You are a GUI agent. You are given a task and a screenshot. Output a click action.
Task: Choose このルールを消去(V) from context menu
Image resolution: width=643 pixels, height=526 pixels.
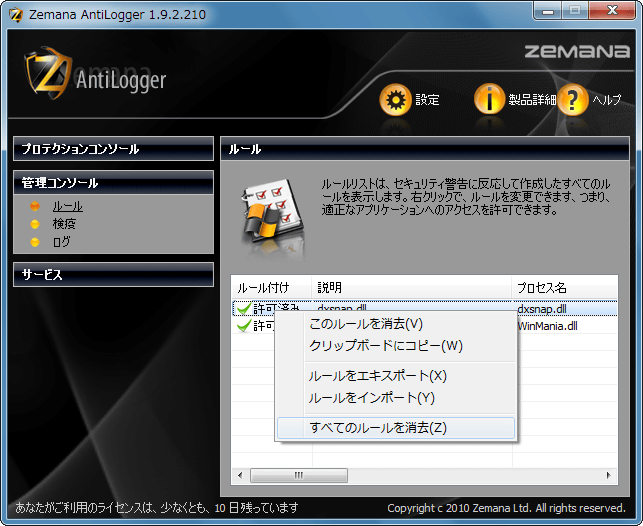point(396,323)
